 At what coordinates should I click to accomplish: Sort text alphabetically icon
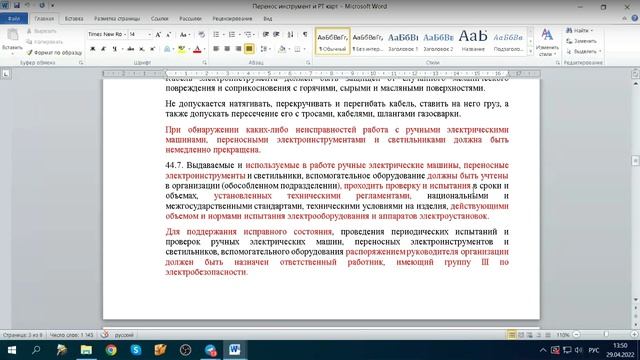(x=290, y=35)
